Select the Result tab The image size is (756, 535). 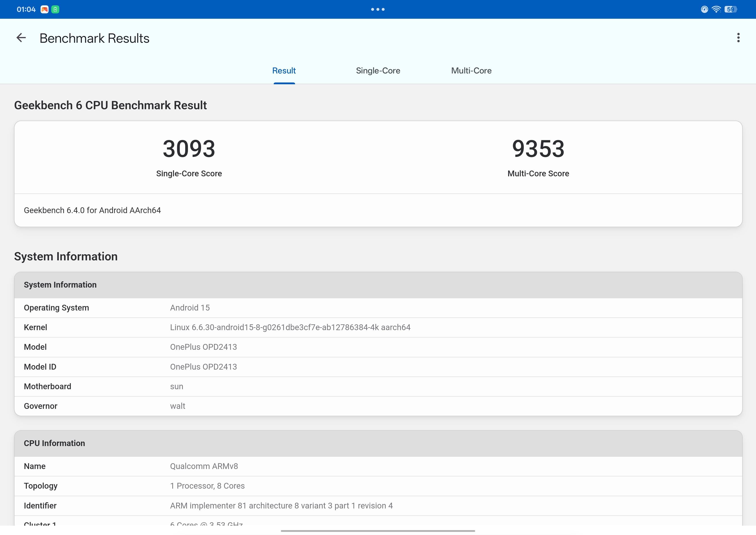(284, 70)
